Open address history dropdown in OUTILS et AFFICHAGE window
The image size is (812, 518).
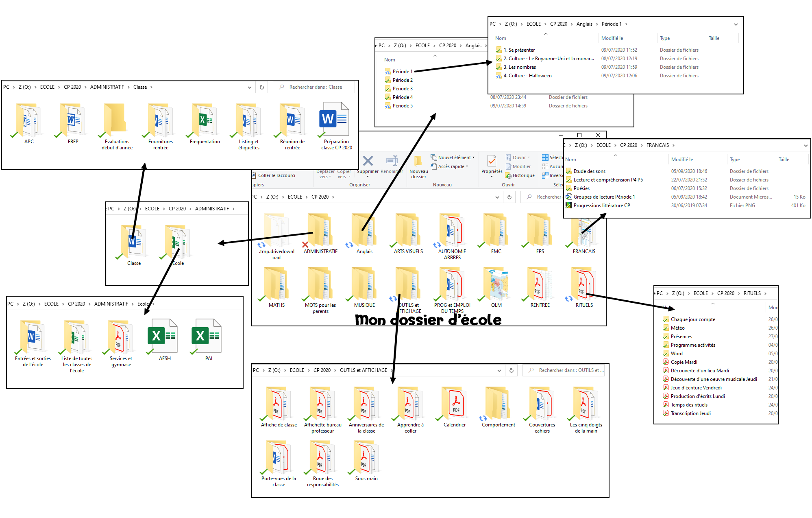coord(499,371)
